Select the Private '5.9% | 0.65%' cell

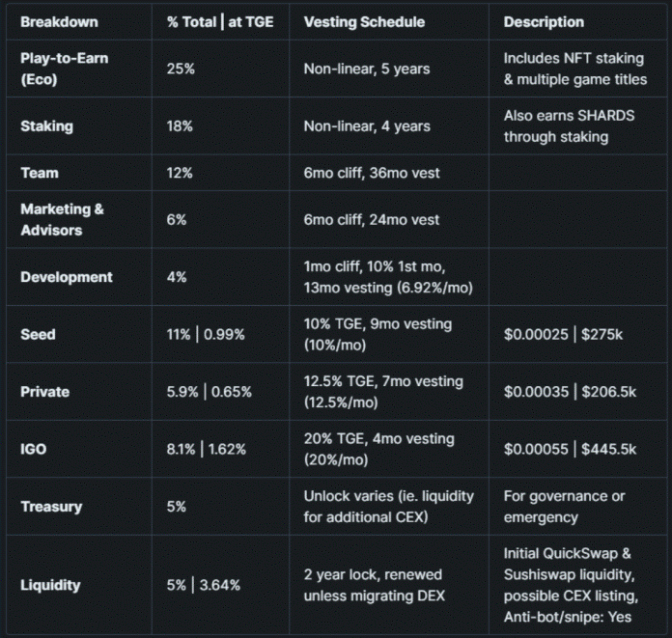tap(210, 392)
